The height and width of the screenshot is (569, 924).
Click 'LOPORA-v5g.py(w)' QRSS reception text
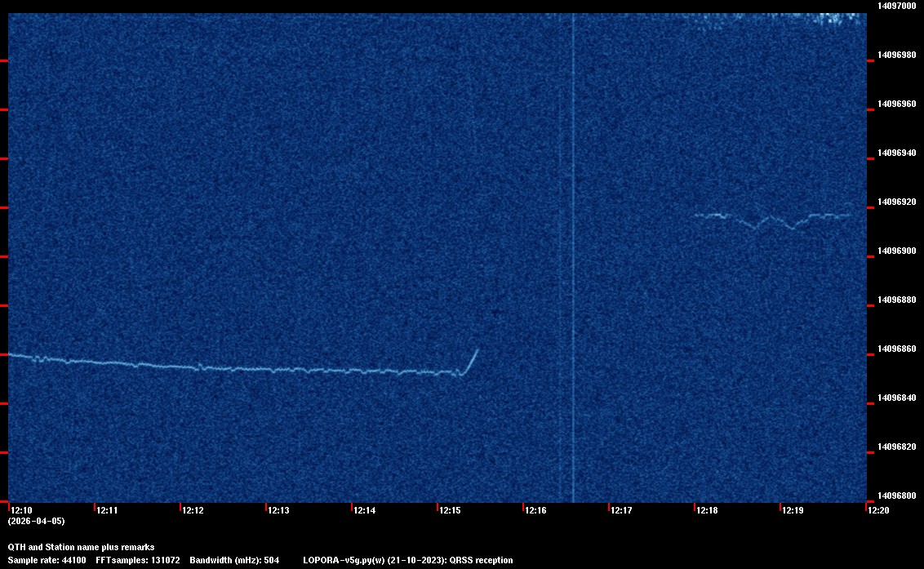408,560
